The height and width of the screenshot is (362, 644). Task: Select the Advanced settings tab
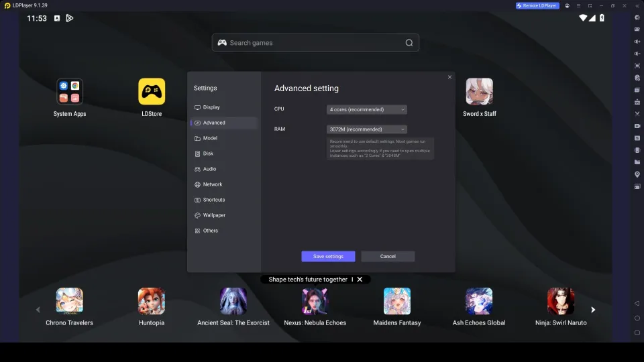pyautogui.click(x=224, y=123)
